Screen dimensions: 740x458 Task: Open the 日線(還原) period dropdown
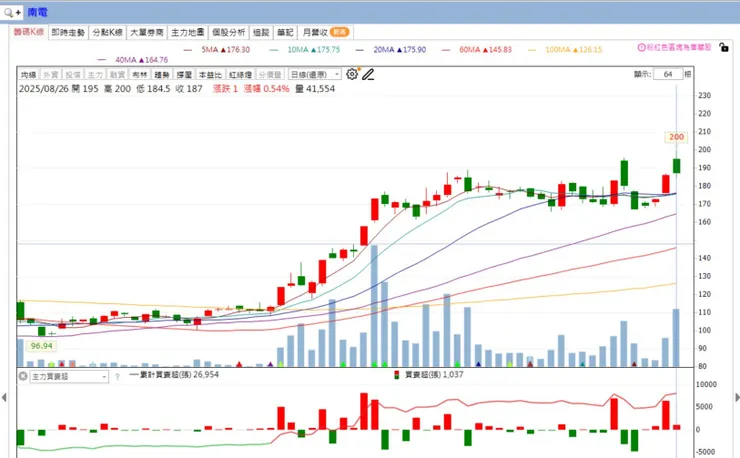315,75
